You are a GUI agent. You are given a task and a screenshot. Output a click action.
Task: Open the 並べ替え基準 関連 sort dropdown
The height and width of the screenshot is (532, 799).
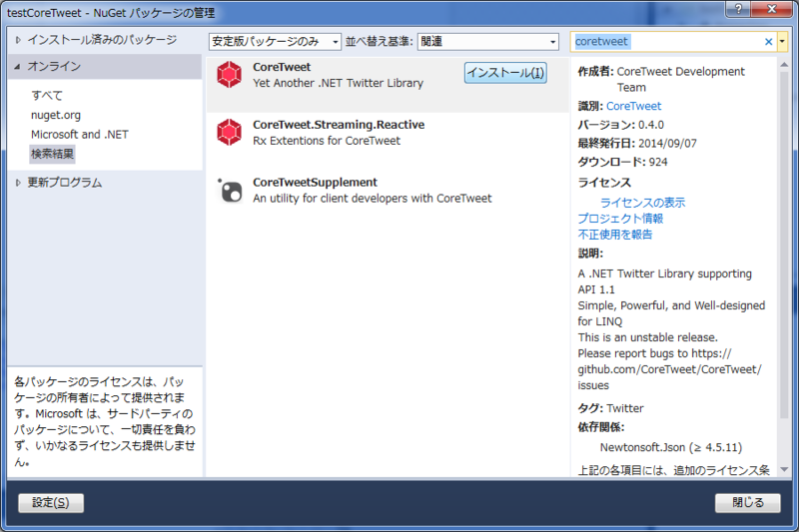click(487, 42)
